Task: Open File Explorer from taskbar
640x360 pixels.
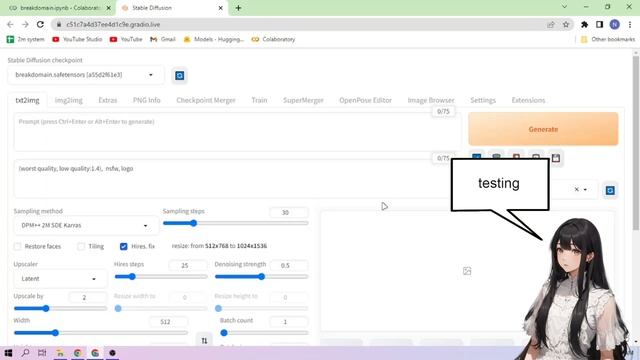Action: click(x=60, y=353)
